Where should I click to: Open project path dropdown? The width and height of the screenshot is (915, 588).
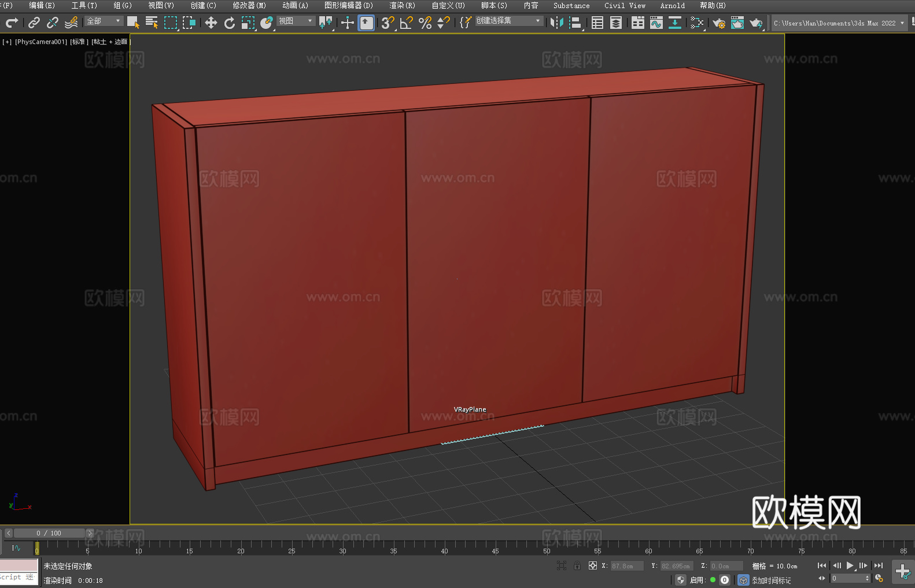pos(839,23)
